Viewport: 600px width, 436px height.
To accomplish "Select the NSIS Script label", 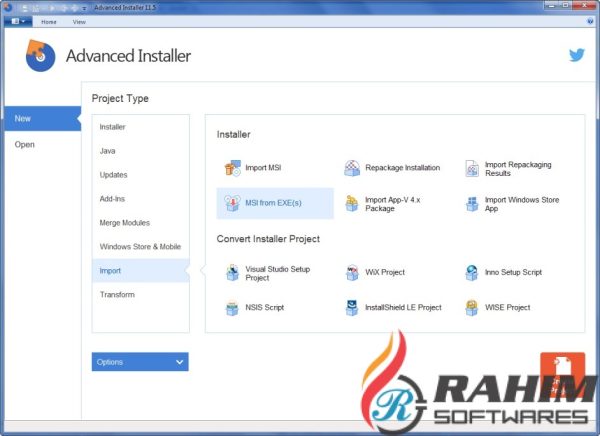I will pyautogui.click(x=264, y=307).
